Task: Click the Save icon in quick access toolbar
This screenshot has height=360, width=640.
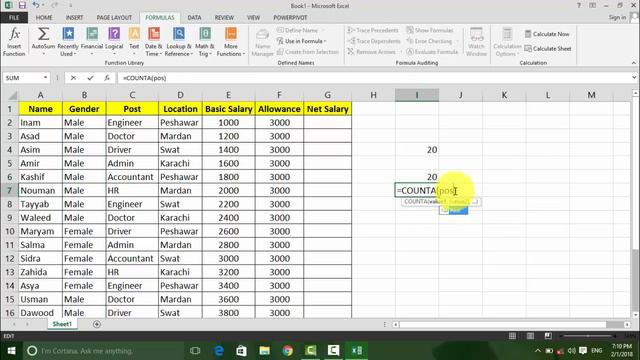Action: 22,5
